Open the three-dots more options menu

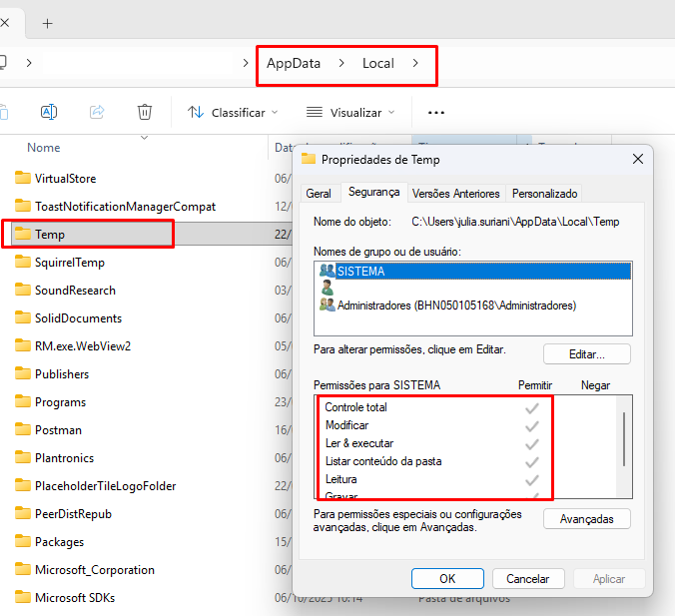click(435, 113)
